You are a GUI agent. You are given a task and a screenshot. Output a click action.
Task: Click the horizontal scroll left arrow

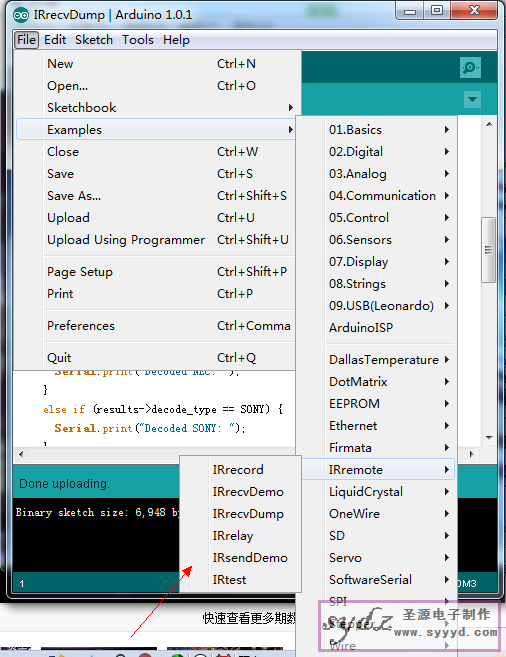tap(21, 454)
